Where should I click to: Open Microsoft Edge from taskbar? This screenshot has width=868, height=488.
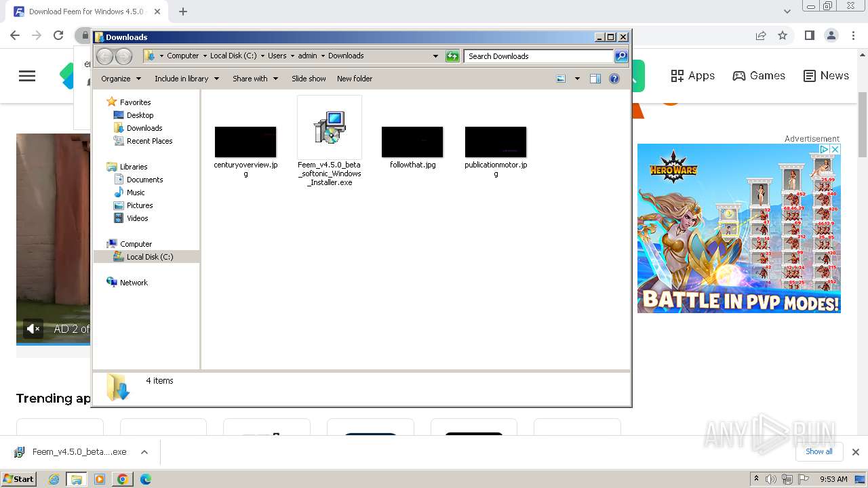pyautogui.click(x=145, y=479)
